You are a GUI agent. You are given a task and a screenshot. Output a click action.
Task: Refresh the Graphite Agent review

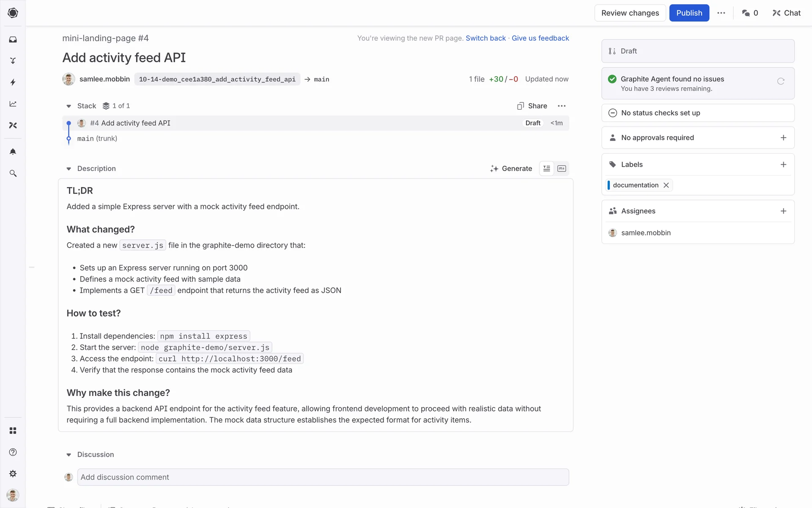(781, 81)
